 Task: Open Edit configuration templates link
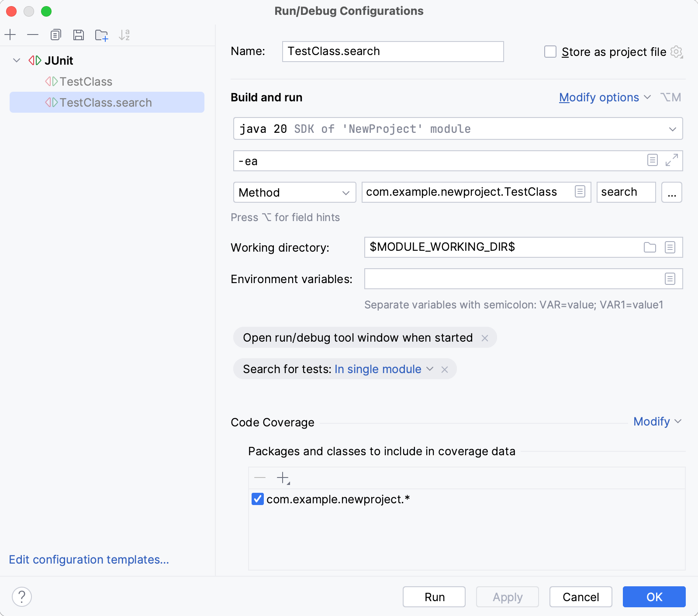pos(89,560)
